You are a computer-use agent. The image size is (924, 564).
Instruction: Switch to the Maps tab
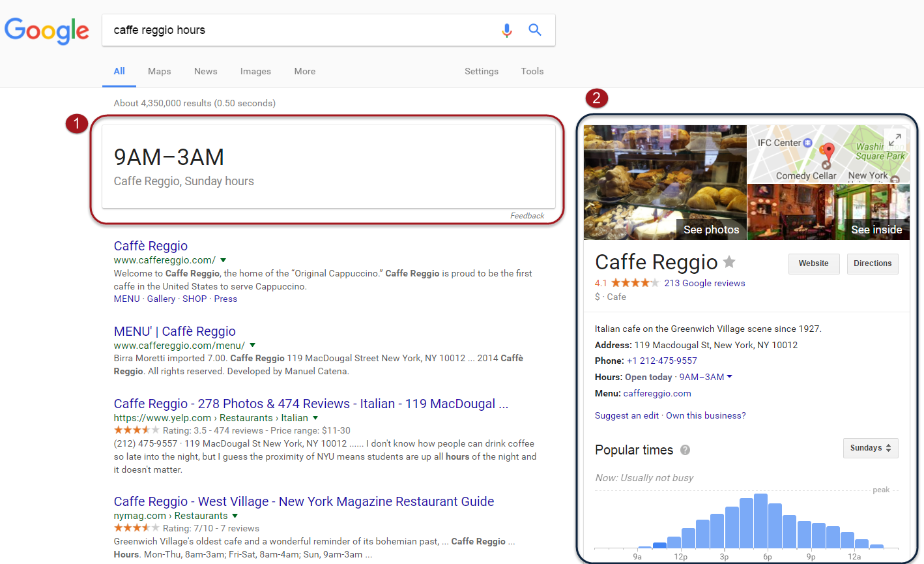[x=159, y=71]
